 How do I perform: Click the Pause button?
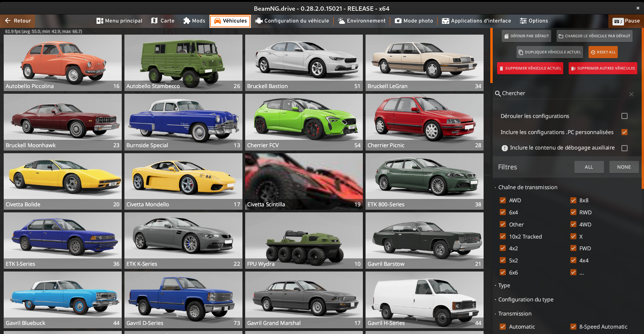626,21
